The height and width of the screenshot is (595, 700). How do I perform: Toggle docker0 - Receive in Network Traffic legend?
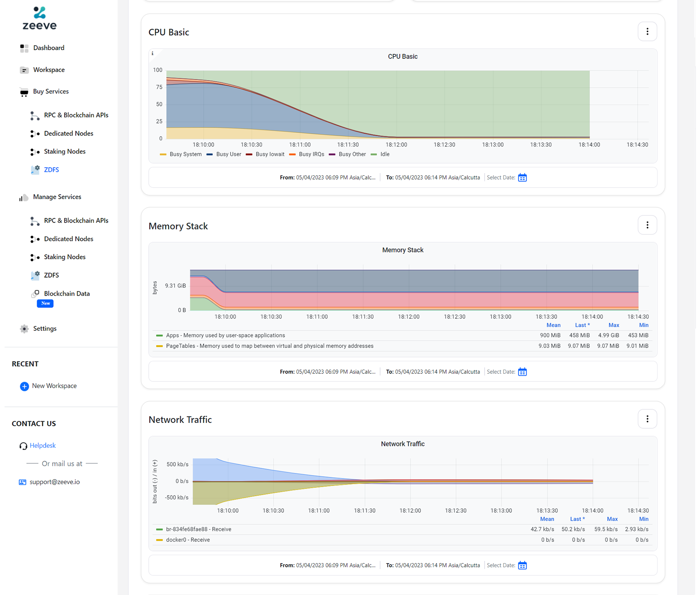click(188, 540)
